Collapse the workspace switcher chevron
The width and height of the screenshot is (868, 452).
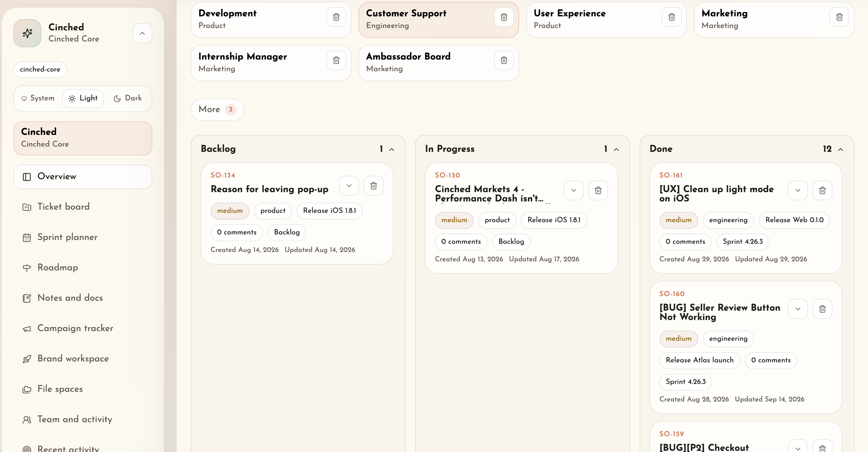[x=142, y=33]
